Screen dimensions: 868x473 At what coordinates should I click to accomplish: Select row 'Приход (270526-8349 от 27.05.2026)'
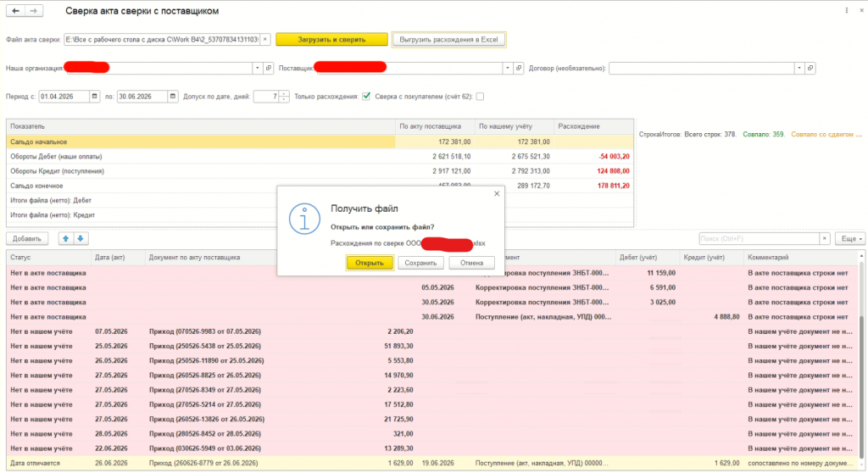[432, 390]
